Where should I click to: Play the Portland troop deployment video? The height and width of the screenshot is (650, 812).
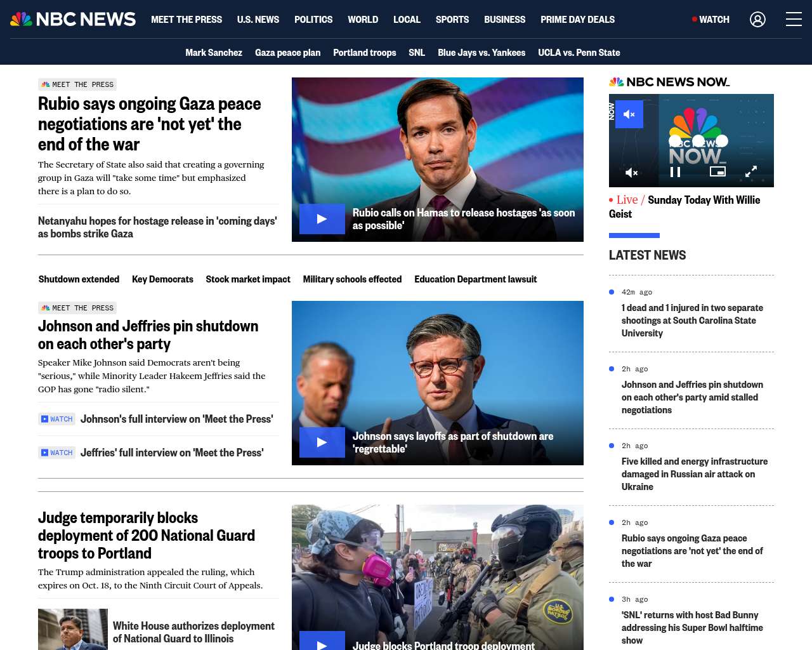[322, 641]
